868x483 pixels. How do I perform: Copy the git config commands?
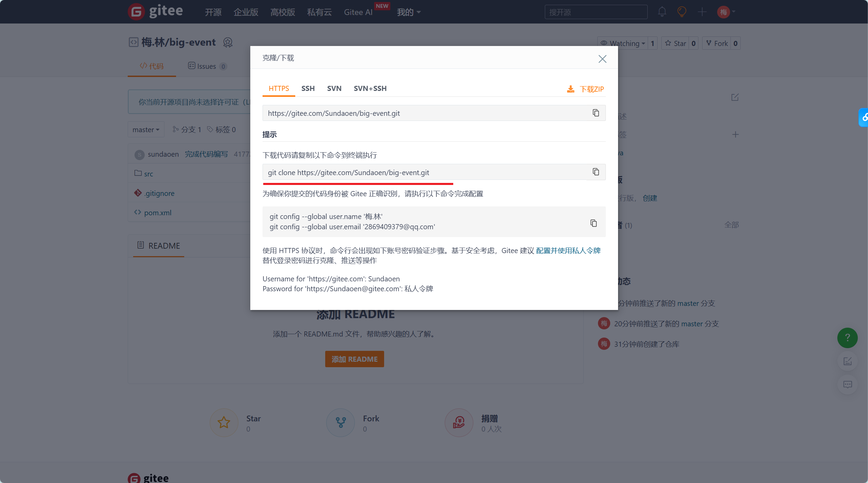(x=594, y=223)
